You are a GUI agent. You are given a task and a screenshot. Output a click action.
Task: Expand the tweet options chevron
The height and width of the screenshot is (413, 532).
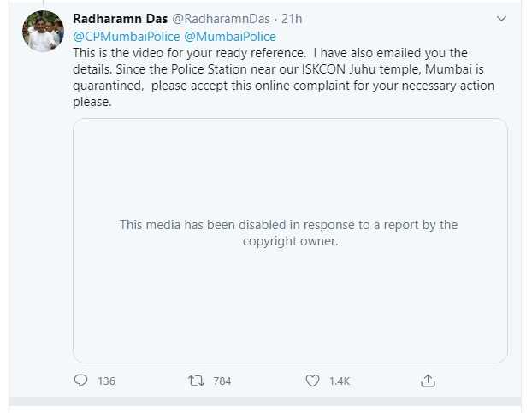coord(501,18)
